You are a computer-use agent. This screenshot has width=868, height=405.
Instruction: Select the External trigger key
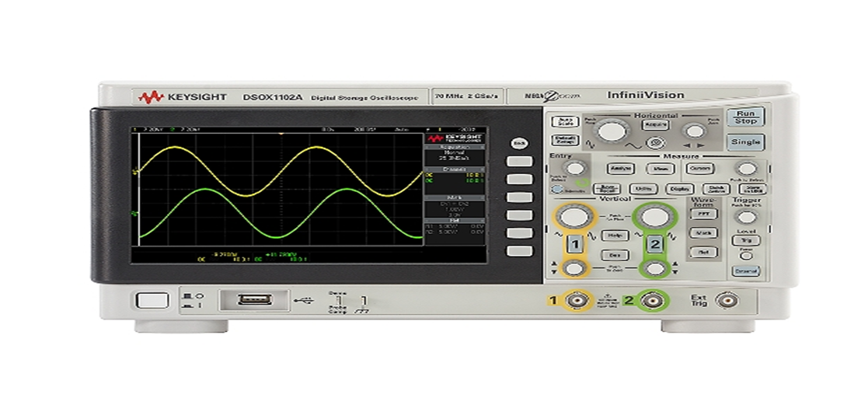coord(746,271)
